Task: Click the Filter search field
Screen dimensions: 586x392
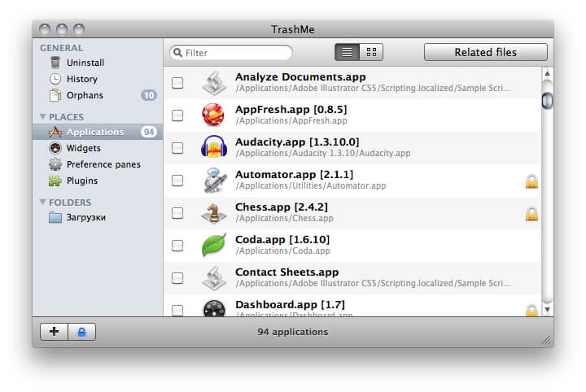Action: point(231,52)
